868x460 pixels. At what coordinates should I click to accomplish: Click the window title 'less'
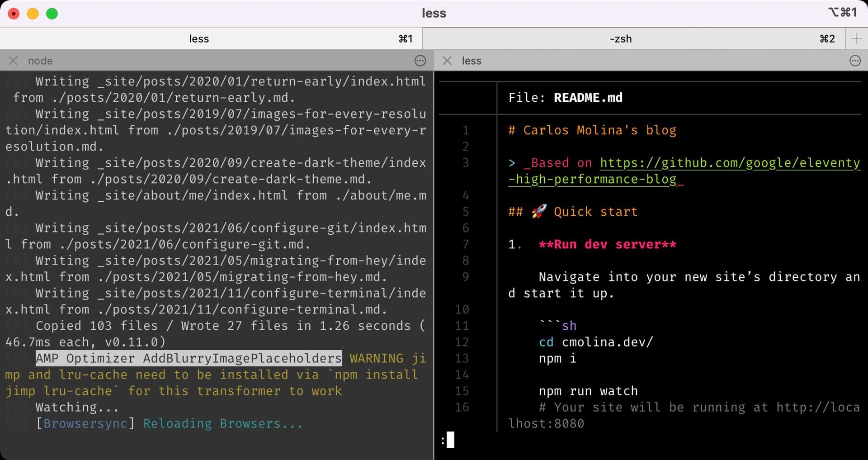coord(434,13)
